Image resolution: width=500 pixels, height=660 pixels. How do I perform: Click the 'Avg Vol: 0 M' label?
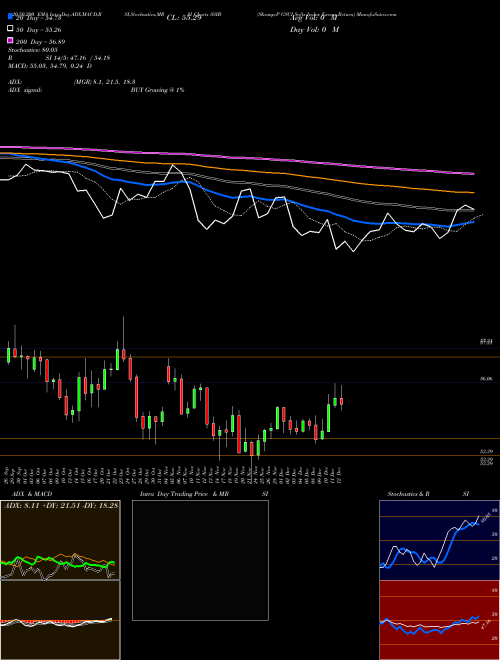point(314,18)
